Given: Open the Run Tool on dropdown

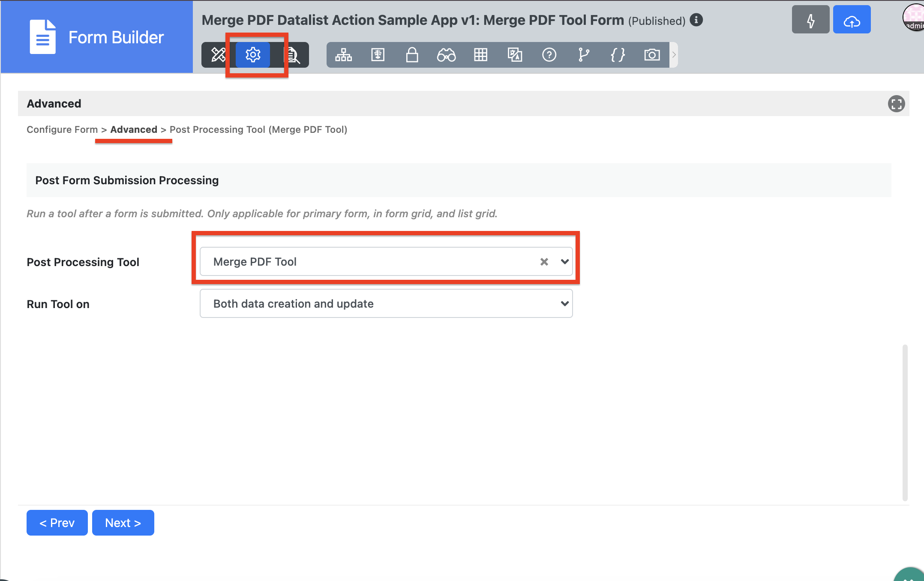Looking at the screenshot, I should point(386,303).
